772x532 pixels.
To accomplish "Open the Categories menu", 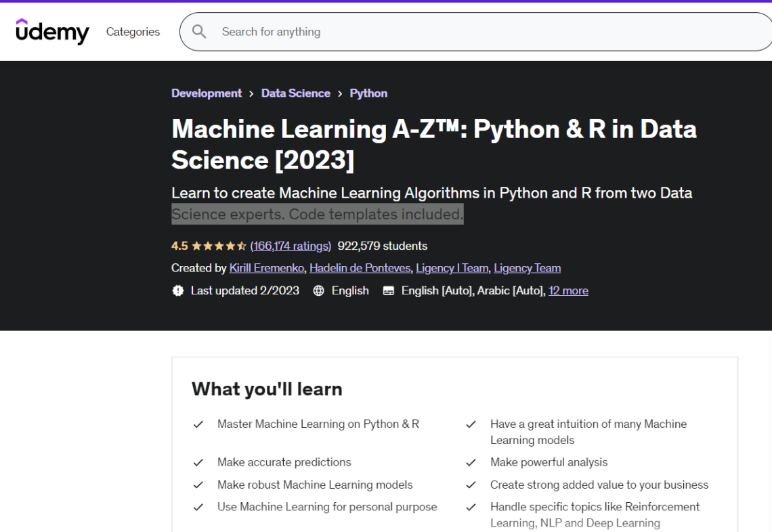I will pos(133,31).
